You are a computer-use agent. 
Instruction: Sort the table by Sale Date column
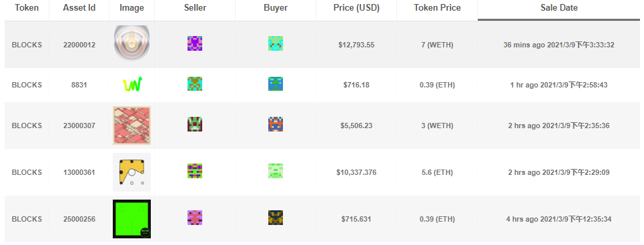(x=559, y=8)
